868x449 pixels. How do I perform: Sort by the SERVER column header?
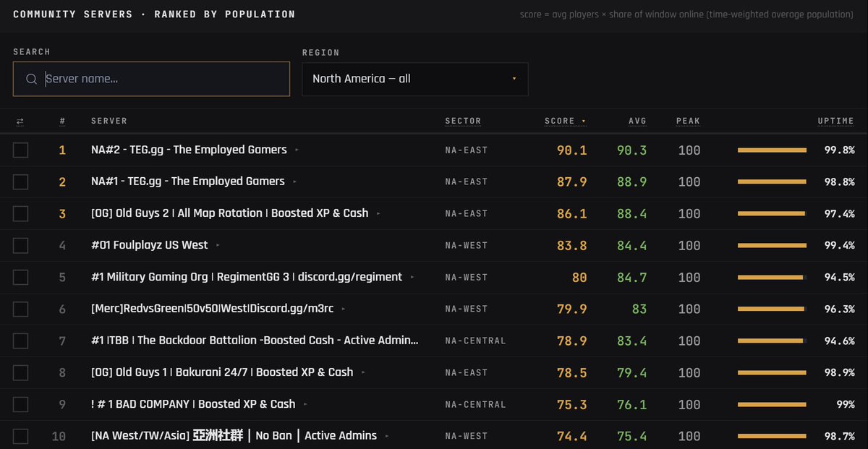point(109,121)
